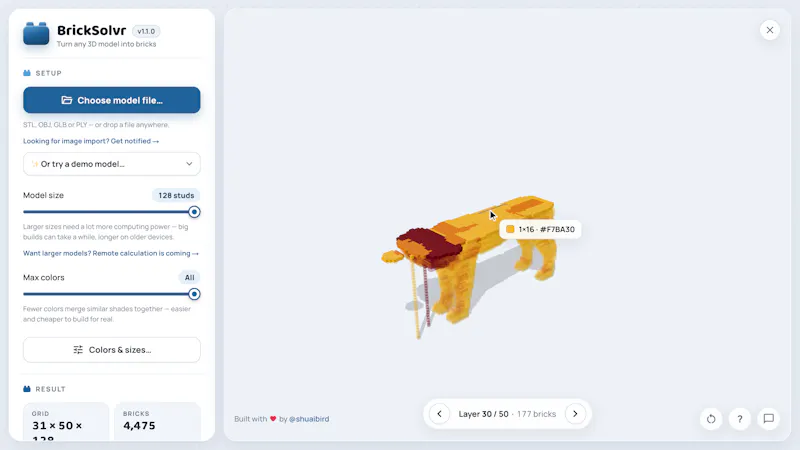Screen dimensions: 800x450
Task: Click the '177 bricks' layer count
Action: [x=536, y=414]
